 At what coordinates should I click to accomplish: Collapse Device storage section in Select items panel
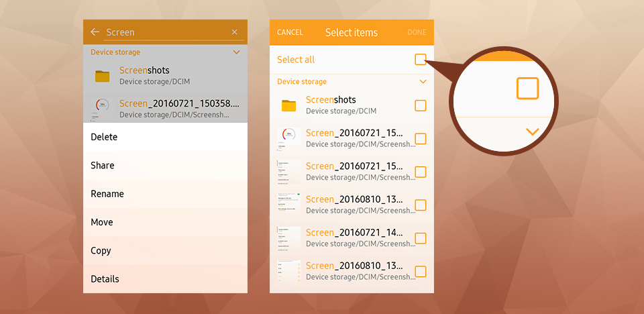tap(423, 82)
